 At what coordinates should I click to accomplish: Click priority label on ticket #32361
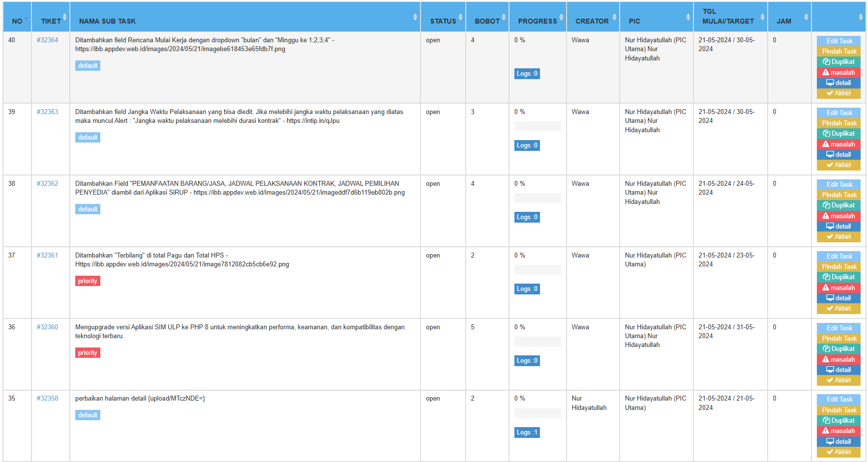(88, 281)
